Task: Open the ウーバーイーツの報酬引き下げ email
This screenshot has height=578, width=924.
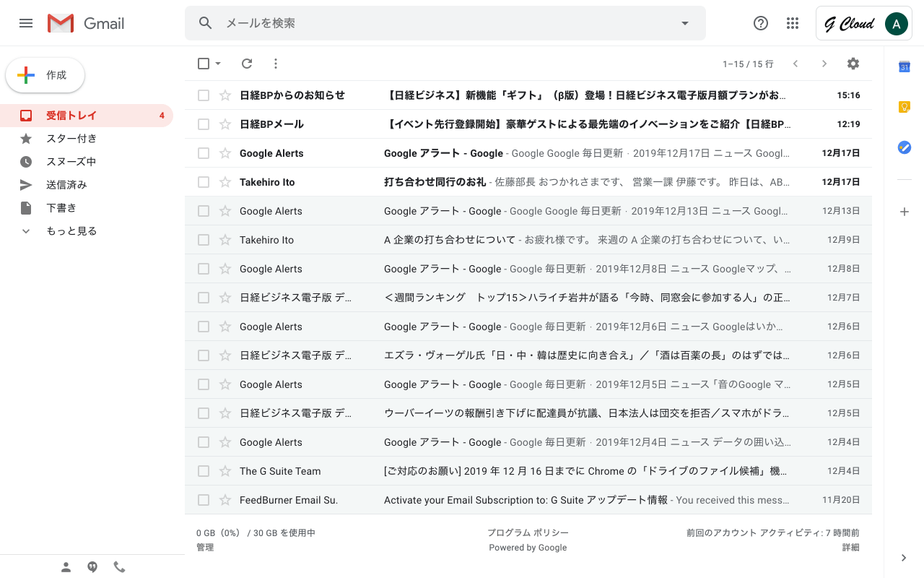Action: 528,413
